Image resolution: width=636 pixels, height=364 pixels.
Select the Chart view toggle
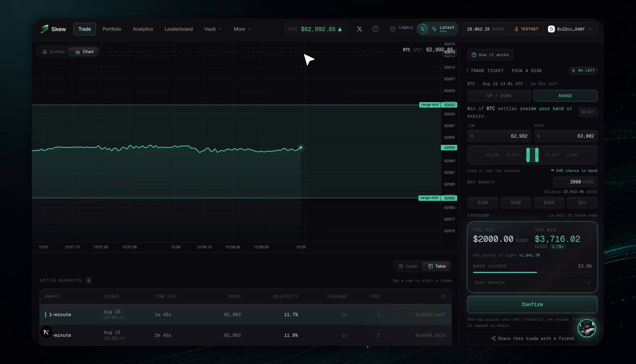84,52
